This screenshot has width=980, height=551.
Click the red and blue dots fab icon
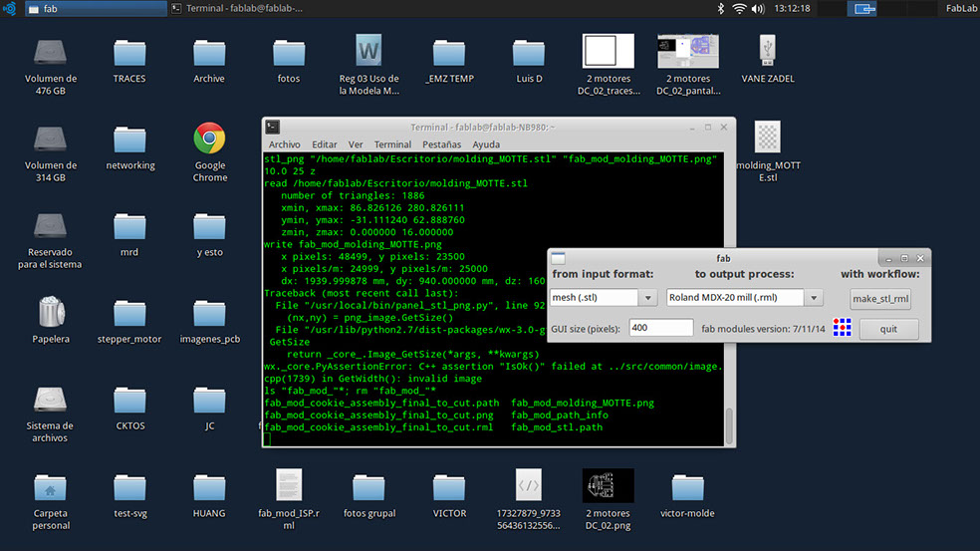[x=842, y=327]
